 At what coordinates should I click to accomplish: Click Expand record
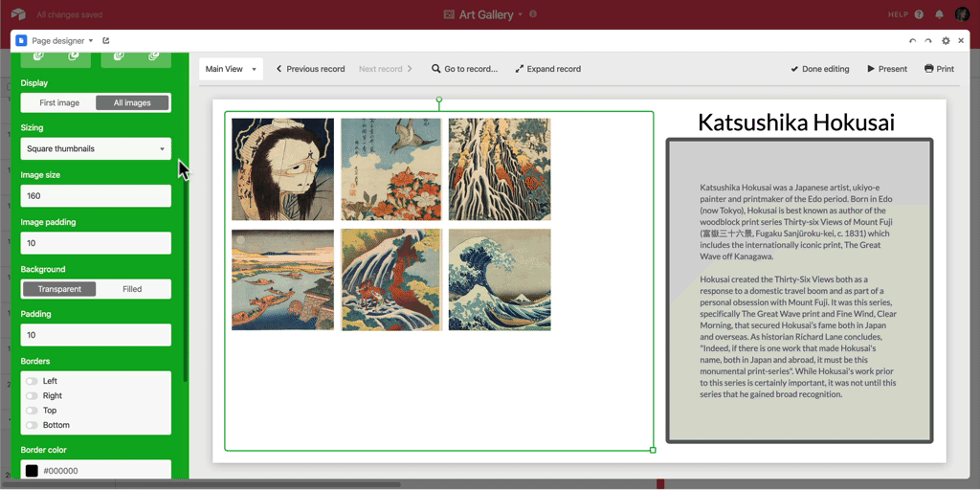pyautogui.click(x=547, y=69)
